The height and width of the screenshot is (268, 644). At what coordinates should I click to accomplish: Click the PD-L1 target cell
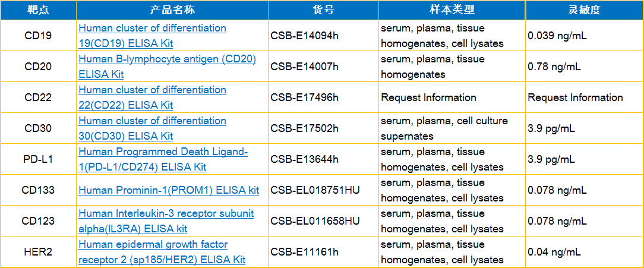pos(39,159)
